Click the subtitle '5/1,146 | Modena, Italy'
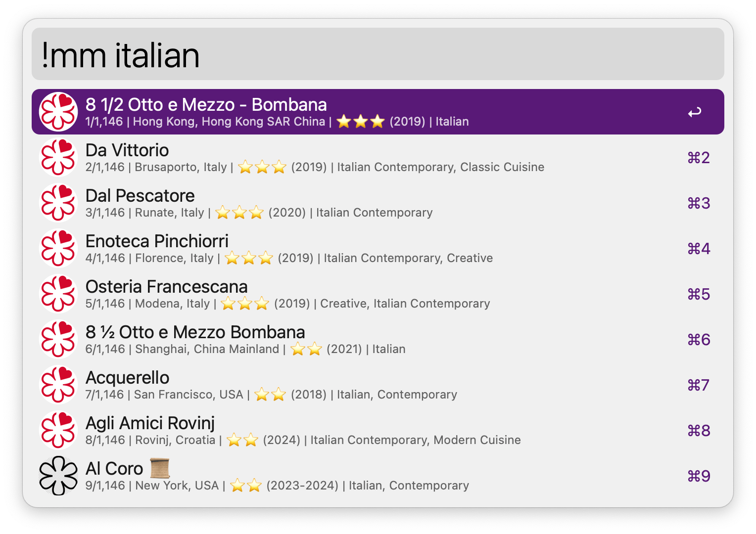This screenshot has height=534, width=756. 148,304
